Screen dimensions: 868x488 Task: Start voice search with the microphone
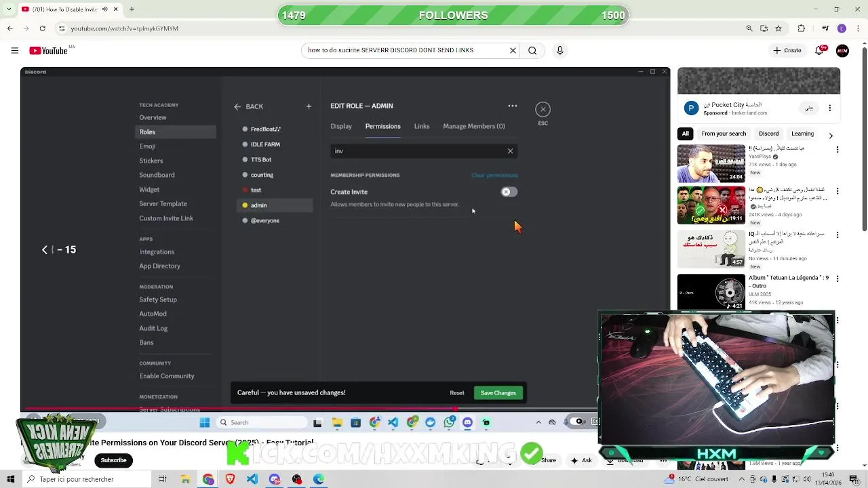pos(559,50)
